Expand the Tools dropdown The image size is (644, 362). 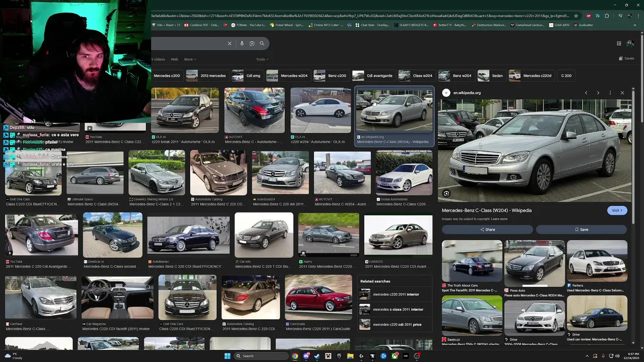262,59
